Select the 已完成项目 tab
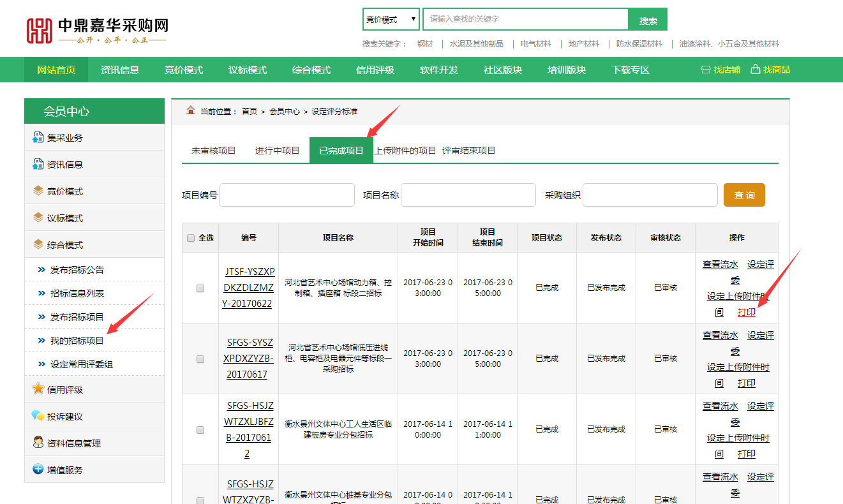 [x=341, y=151]
